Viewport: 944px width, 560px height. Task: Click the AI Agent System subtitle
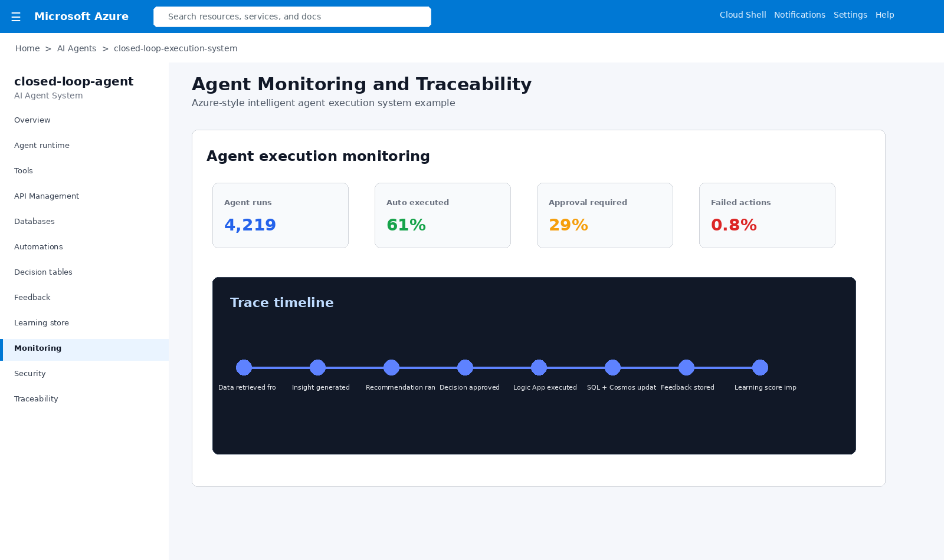point(48,95)
